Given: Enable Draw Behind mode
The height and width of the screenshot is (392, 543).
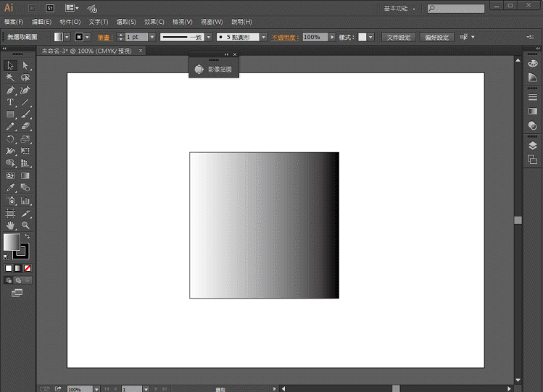Looking at the screenshot, I should coord(18,280).
